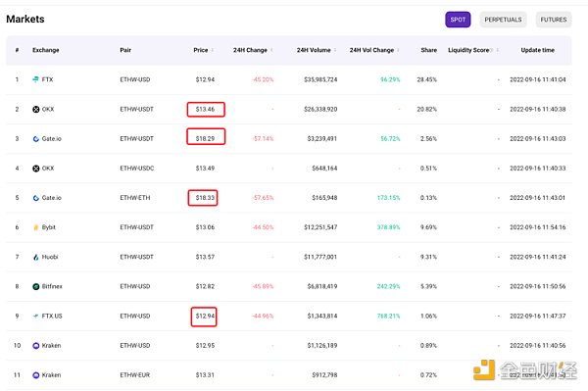Click the $35,985,724 volume cell
588x391 pixels.
(320, 79)
